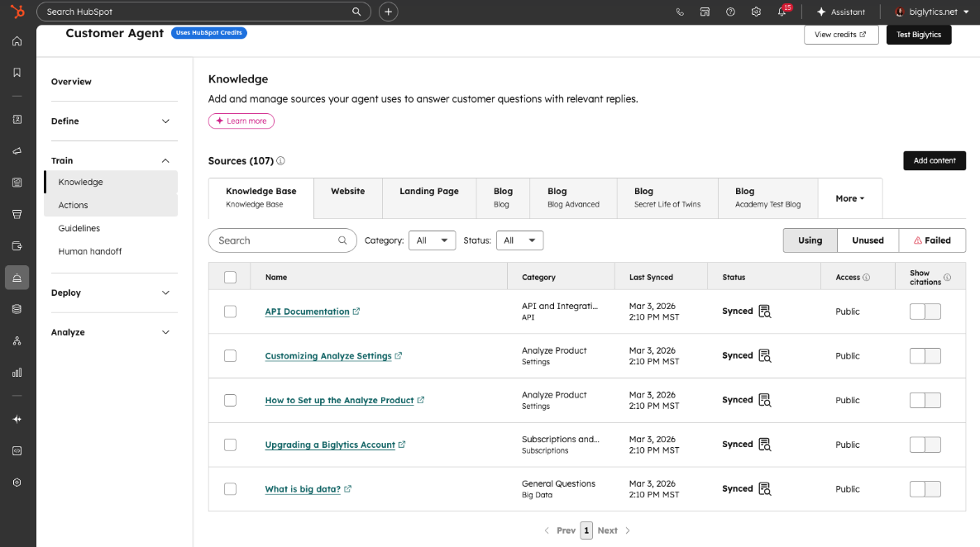Viewport: 980px width, 547px height.
Task: Click the phone calling icon
Action: 679,12
